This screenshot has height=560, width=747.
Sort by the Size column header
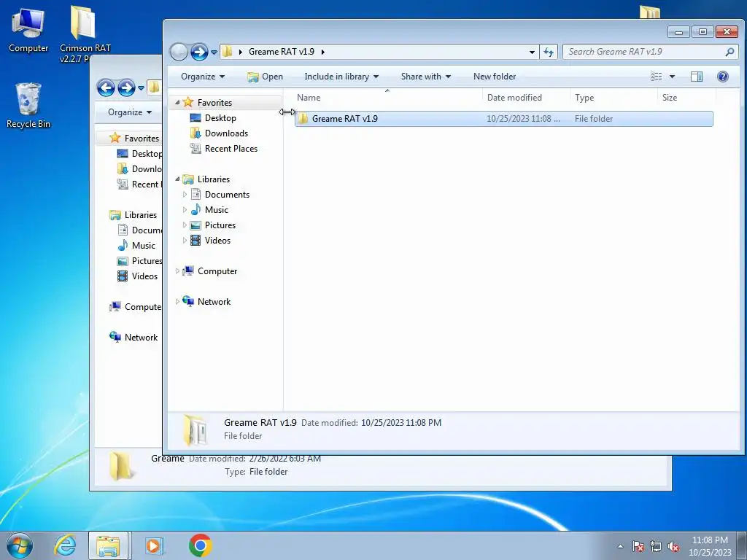click(x=686, y=97)
